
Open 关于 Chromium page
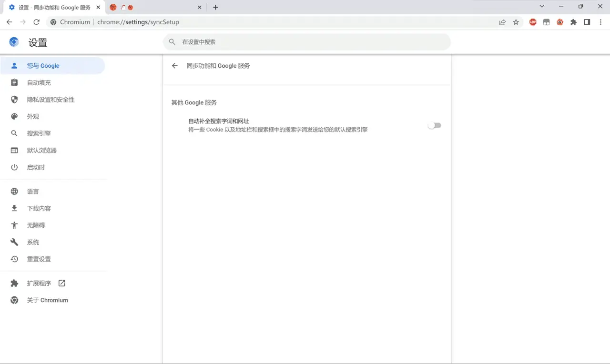point(47,300)
